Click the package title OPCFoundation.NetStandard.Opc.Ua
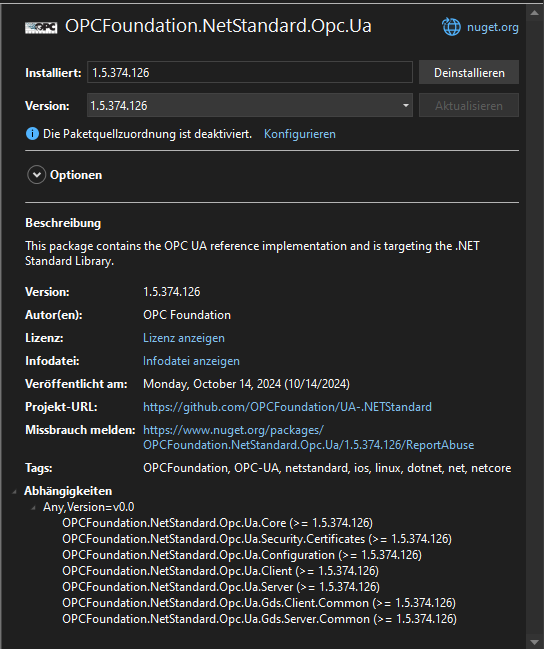This screenshot has height=649, width=544. coord(218,26)
